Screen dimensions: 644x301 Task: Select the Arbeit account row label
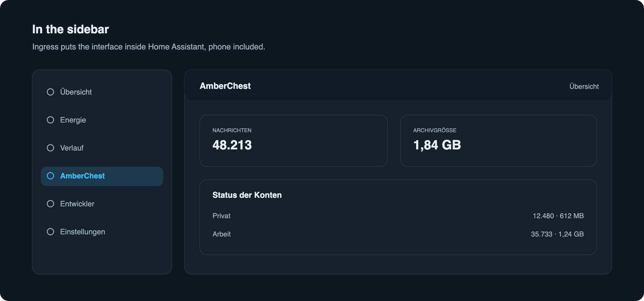click(x=221, y=234)
